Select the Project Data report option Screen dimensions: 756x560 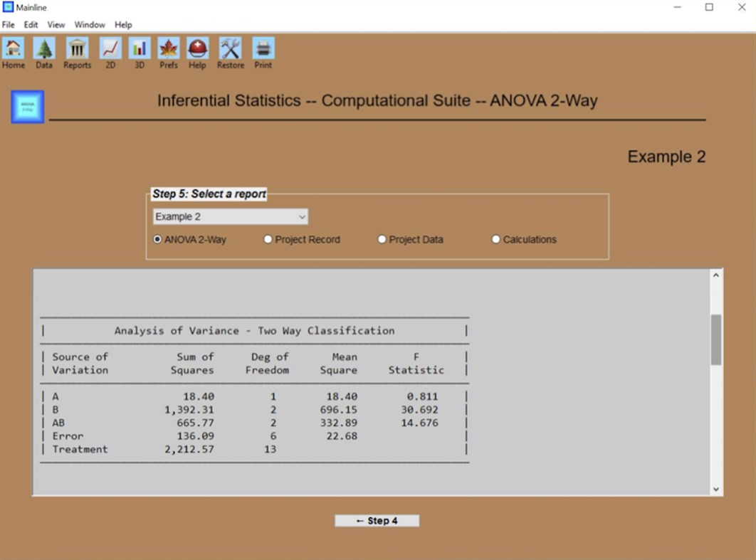click(x=382, y=239)
